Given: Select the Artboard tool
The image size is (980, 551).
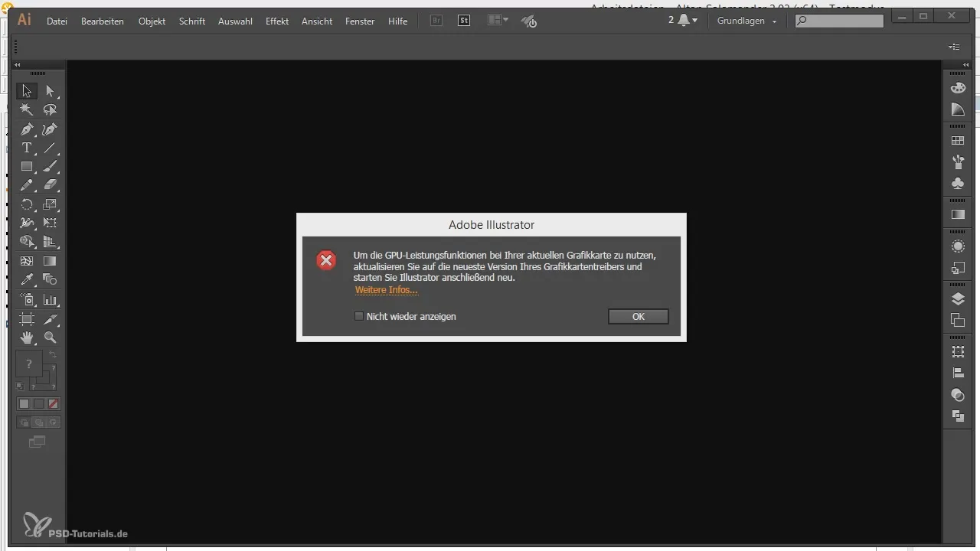Looking at the screenshot, I should point(27,318).
